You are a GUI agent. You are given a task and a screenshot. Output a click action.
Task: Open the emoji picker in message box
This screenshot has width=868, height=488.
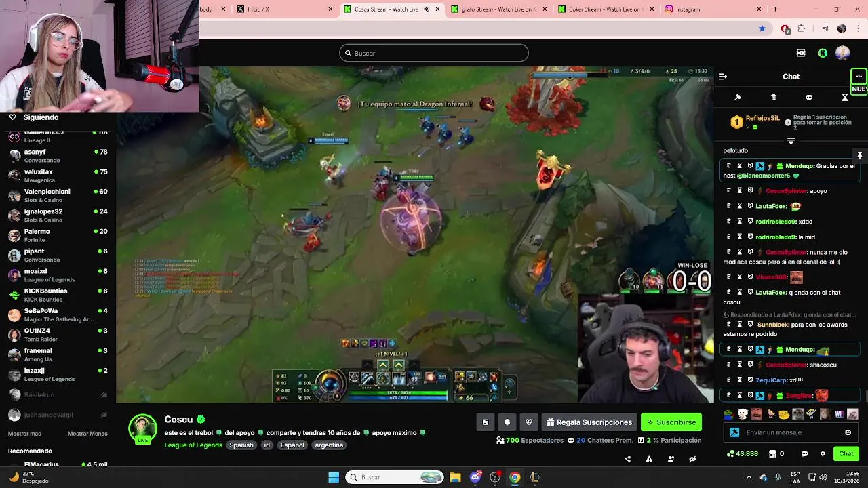(848, 432)
